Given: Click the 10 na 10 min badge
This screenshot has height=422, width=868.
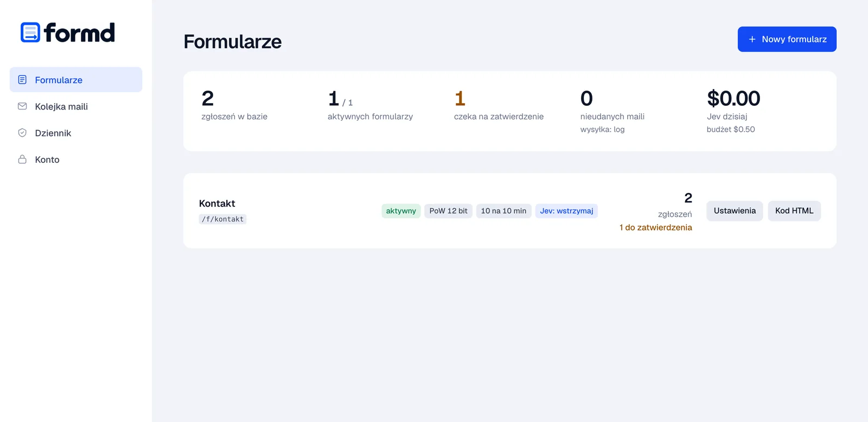Looking at the screenshot, I should [503, 211].
